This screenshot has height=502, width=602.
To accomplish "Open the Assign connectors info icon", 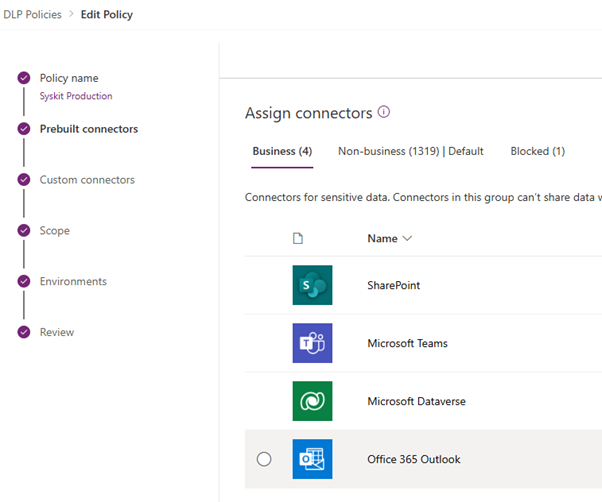I will (x=384, y=112).
